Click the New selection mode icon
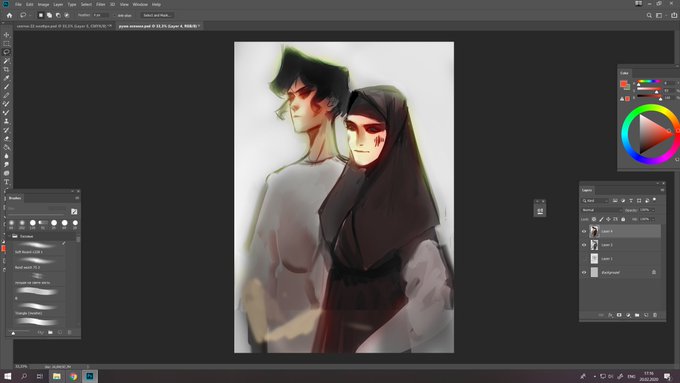680x383 pixels. tap(40, 15)
